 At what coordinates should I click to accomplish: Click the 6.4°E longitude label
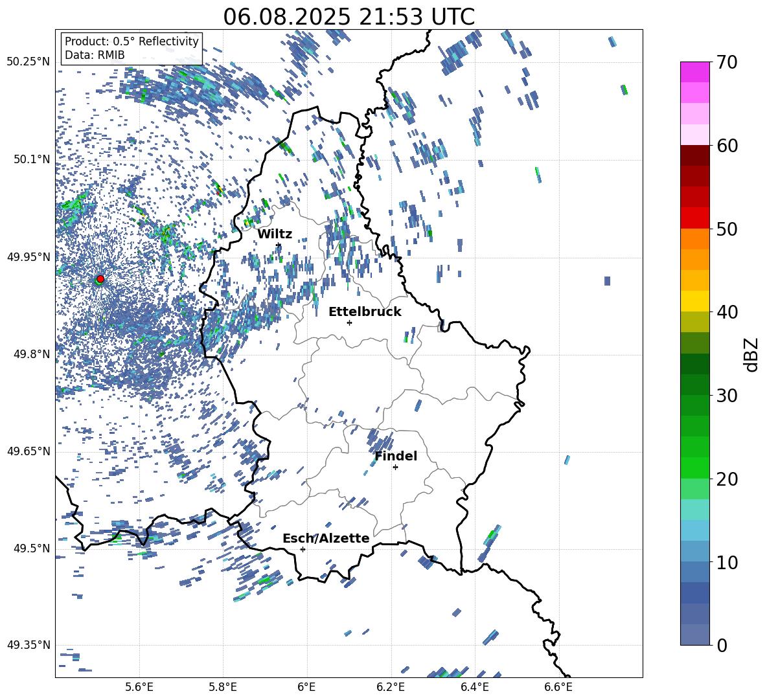point(474,688)
